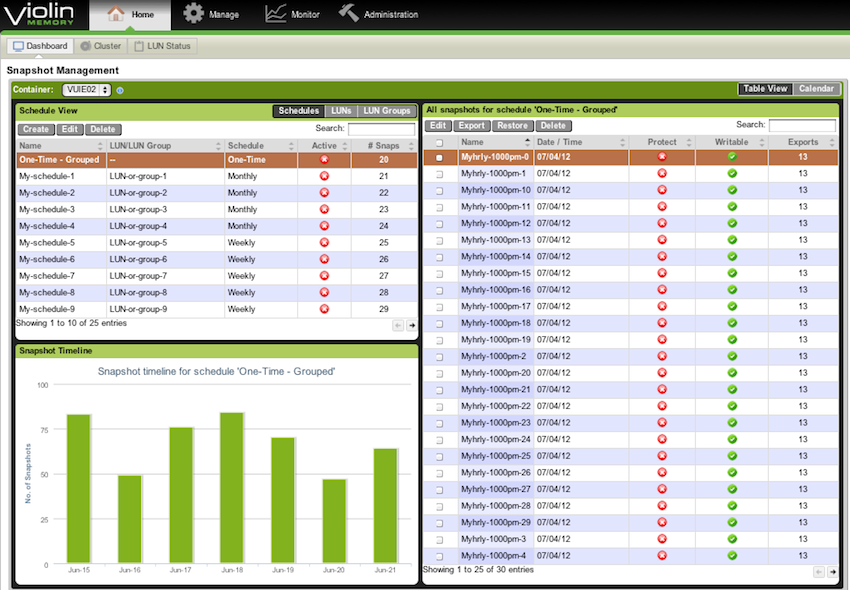Go to previous page of snapshots list
The width and height of the screenshot is (850, 590).
coord(819,572)
